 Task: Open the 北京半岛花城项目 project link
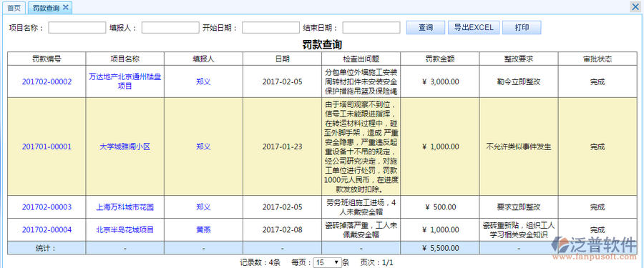click(125, 230)
